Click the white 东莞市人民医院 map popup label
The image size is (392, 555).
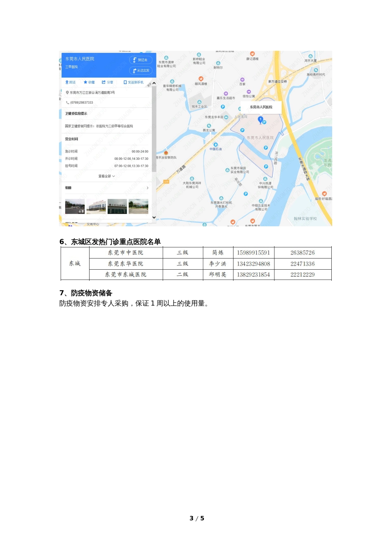tap(261, 107)
